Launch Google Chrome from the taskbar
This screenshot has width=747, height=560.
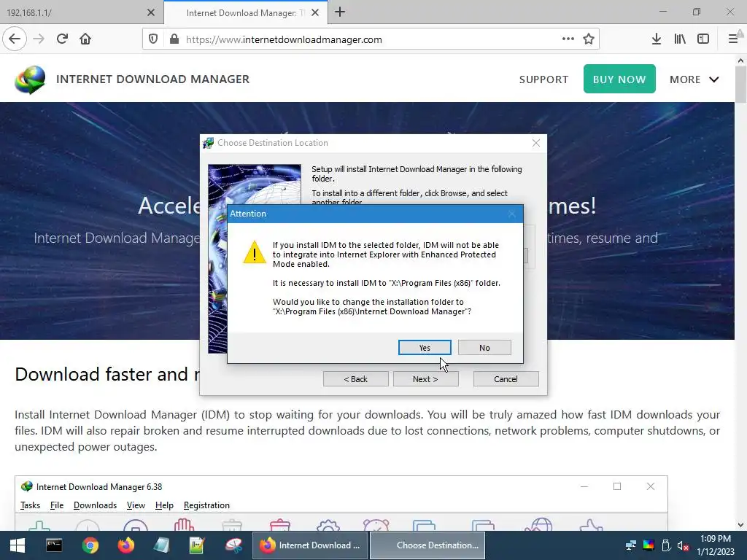point(90,545)
